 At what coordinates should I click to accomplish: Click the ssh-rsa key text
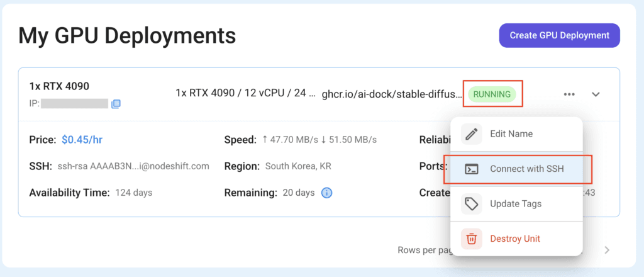pyautogui.click(x=133, y=166)
